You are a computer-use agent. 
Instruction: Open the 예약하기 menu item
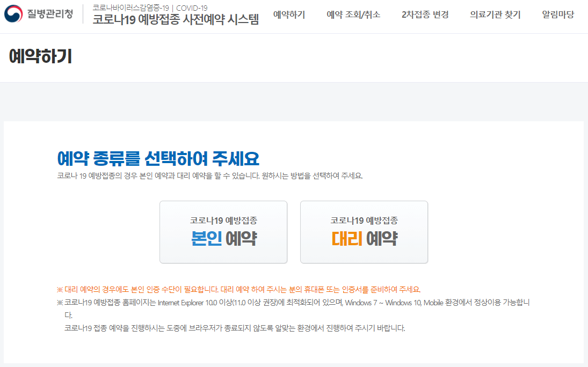click(289, 14)
